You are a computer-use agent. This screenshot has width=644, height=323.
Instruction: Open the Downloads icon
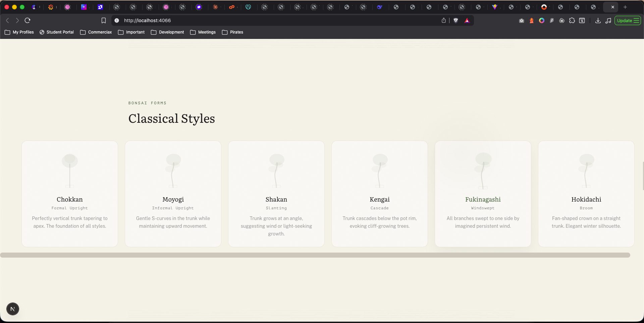[x=598, y=20]
